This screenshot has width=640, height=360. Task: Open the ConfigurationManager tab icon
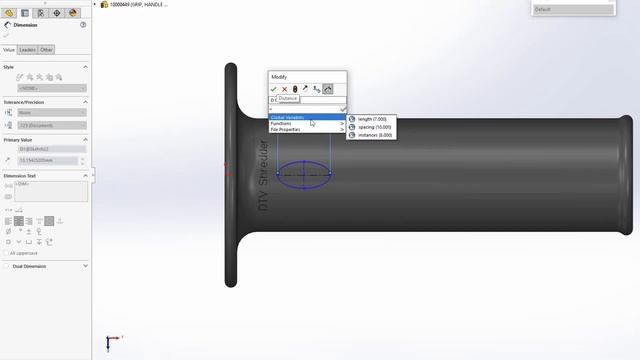(41, 13)
